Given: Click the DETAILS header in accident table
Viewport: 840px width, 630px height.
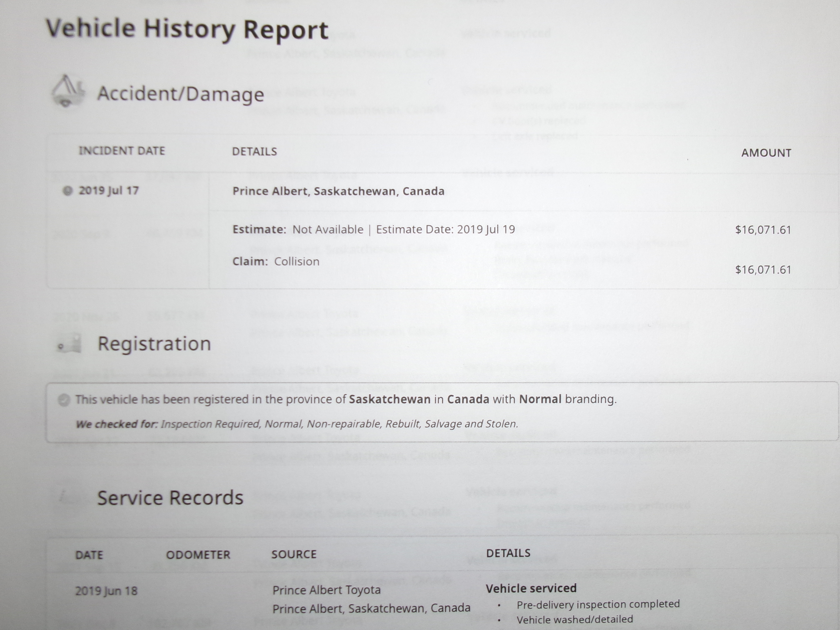Looking at the screenshot, I should click(x=254, y=152).
